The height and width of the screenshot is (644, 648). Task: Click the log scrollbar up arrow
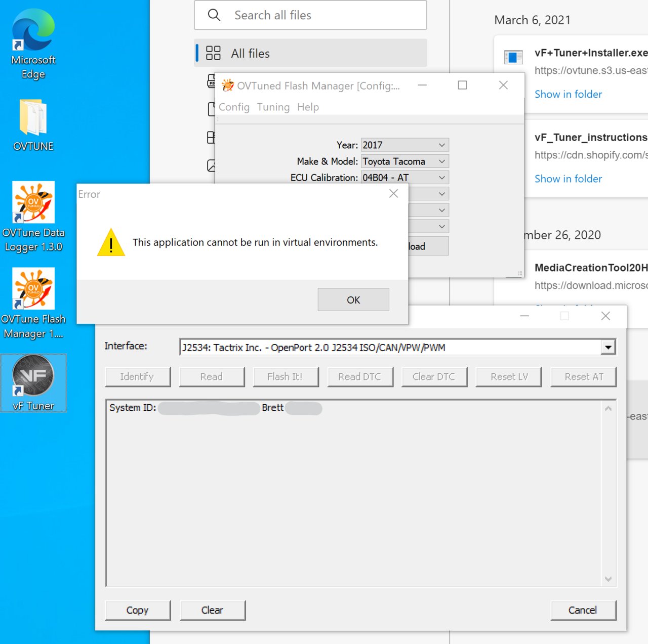(608, 408)
